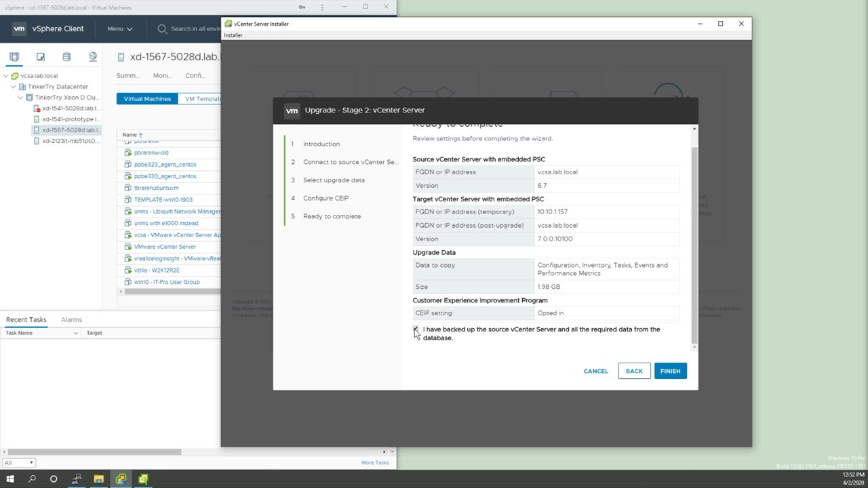Go to step 3 Select upgrade data
This screenshot has width=868, height=488.
point(334,180)
